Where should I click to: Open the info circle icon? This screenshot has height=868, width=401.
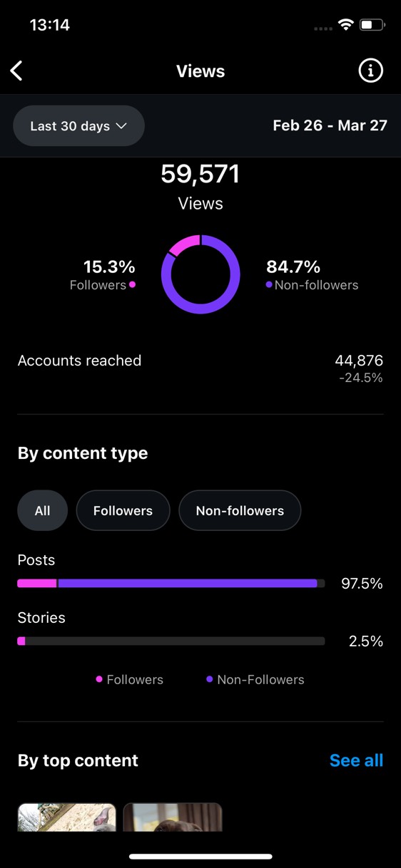click(370, 71)
